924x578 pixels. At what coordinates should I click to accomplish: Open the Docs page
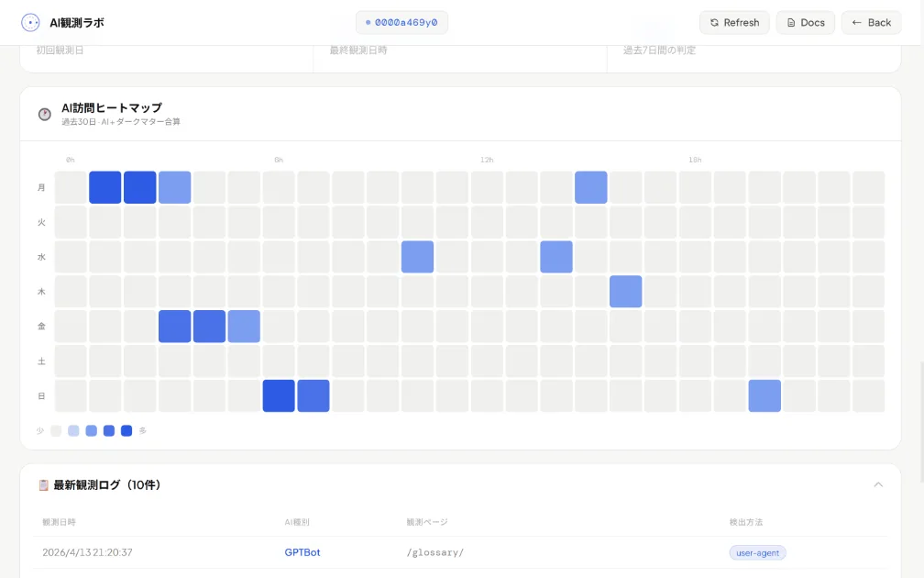(x=806, y=23)
